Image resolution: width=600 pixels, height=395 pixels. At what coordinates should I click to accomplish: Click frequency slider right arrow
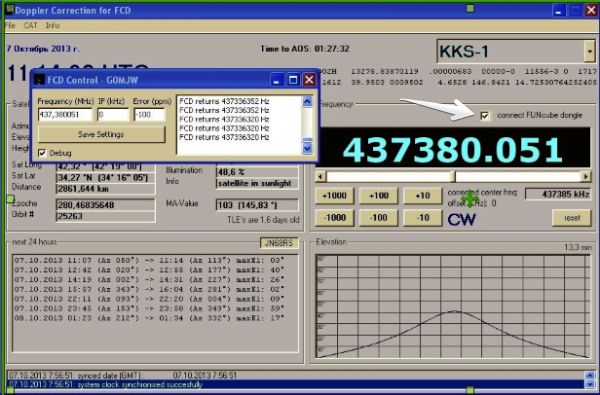pos(586,176)
